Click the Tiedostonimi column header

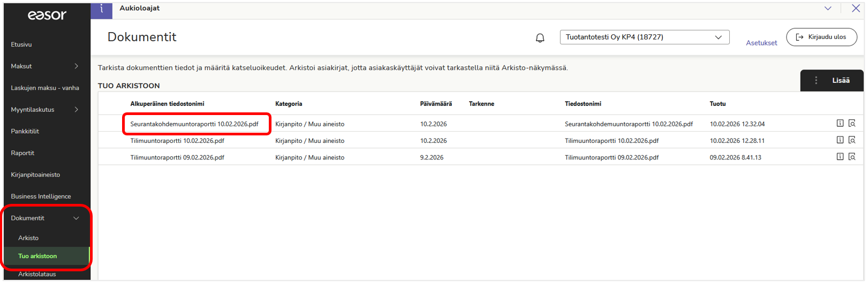point(583,104)
